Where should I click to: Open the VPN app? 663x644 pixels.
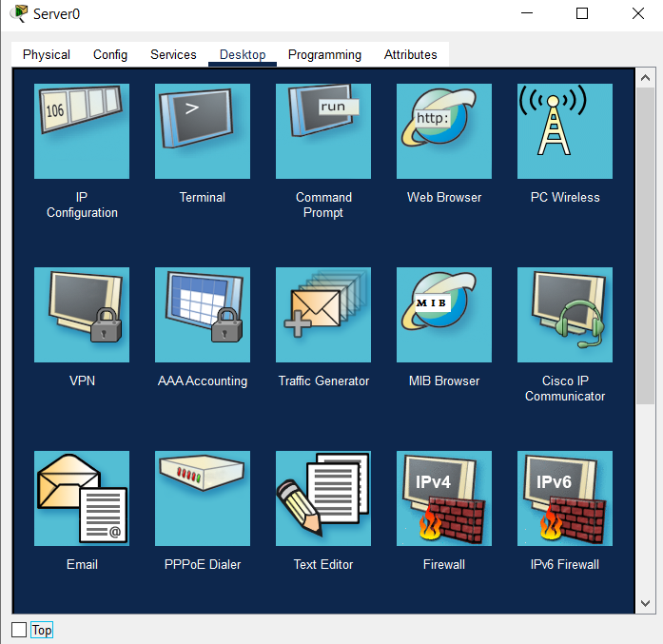[82, 315]
